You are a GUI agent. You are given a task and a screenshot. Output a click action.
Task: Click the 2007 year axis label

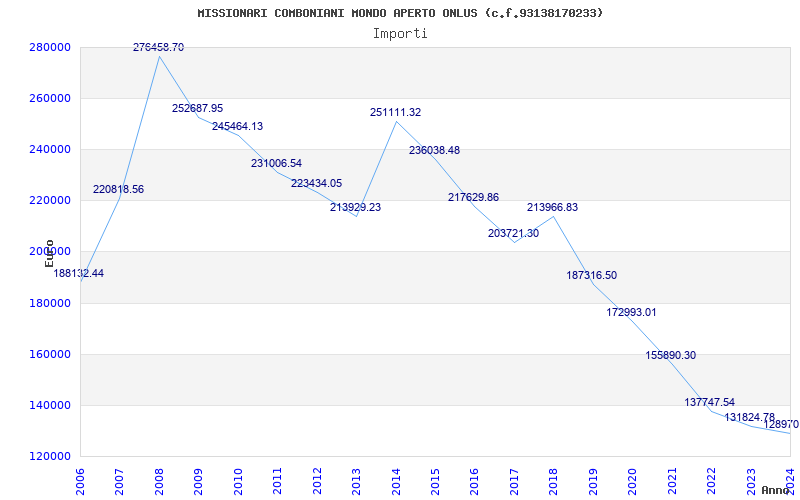120,480
